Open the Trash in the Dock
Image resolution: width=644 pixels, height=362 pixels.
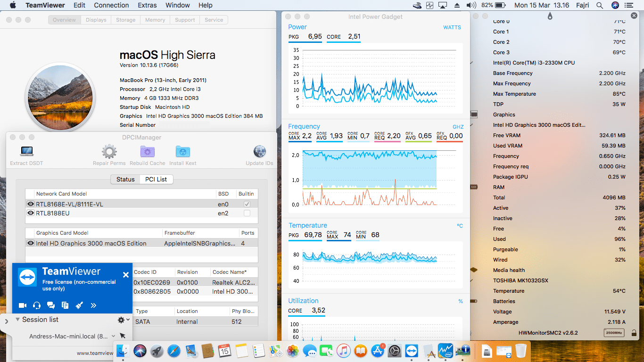point(521,350)
